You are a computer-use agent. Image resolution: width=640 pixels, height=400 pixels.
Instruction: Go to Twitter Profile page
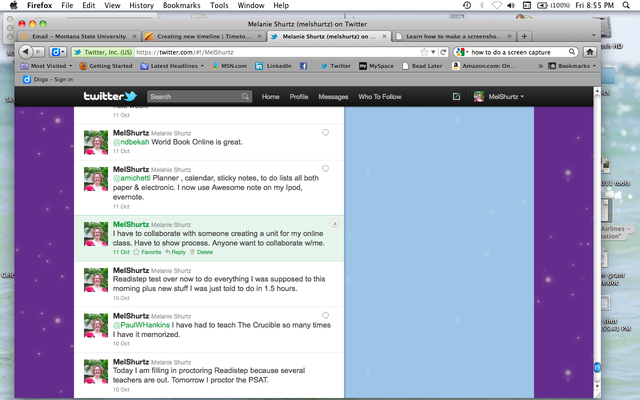pos(299,97)
